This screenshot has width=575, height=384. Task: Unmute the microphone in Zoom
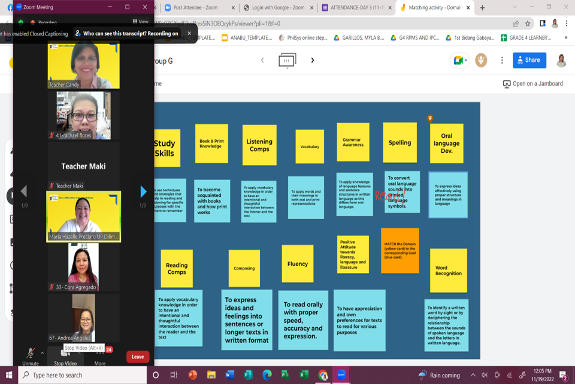30,356
